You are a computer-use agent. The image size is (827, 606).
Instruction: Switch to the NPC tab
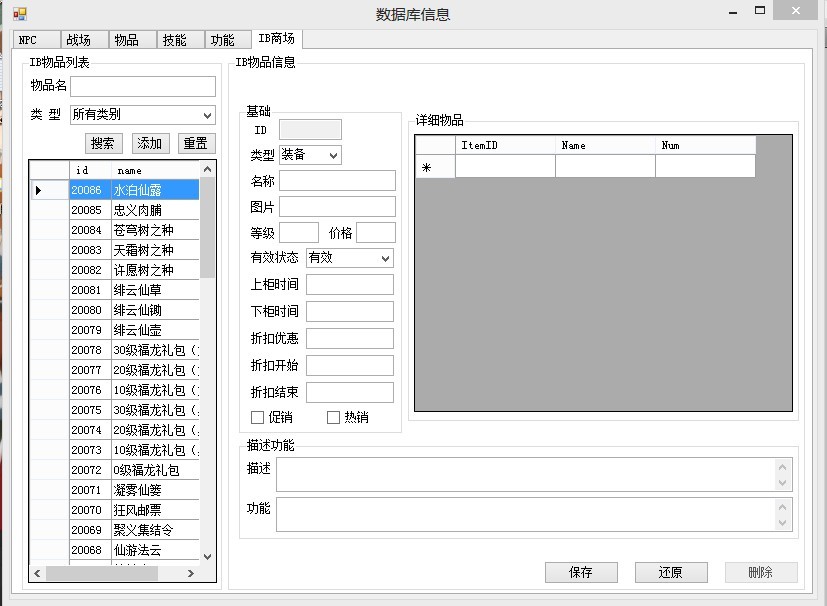pyautogui.click(x=36, y=40)
